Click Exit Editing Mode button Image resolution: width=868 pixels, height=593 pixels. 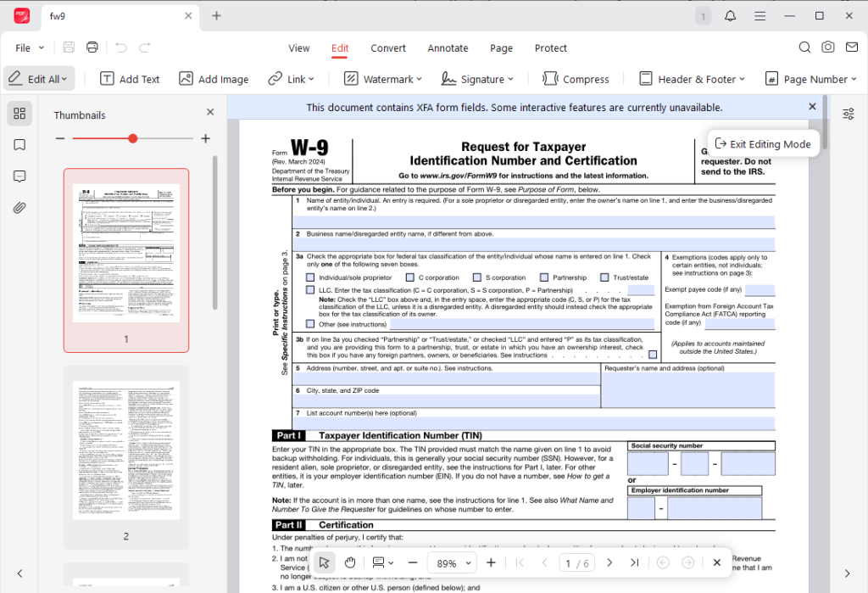[x=764, y=144]
